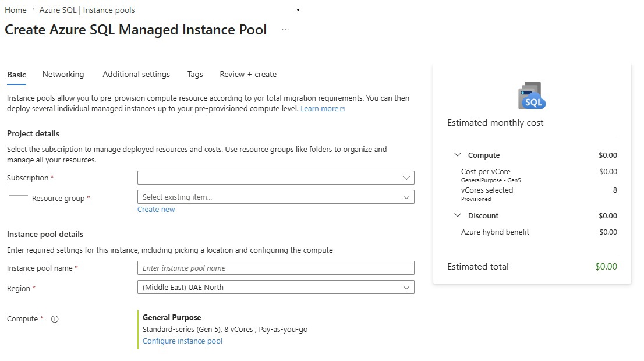Focus the Instance pool name field
Screen dimensions: 644x361
(276, 268)
